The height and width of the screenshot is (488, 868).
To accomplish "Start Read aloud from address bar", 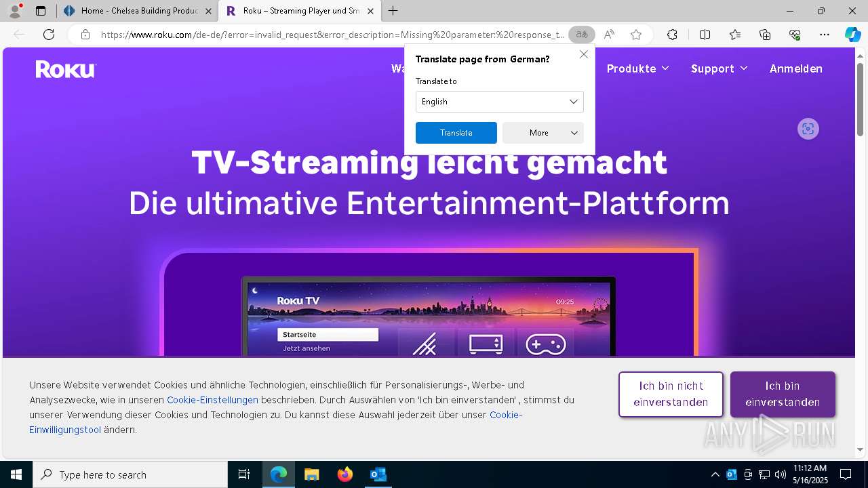I will [609, 35].
